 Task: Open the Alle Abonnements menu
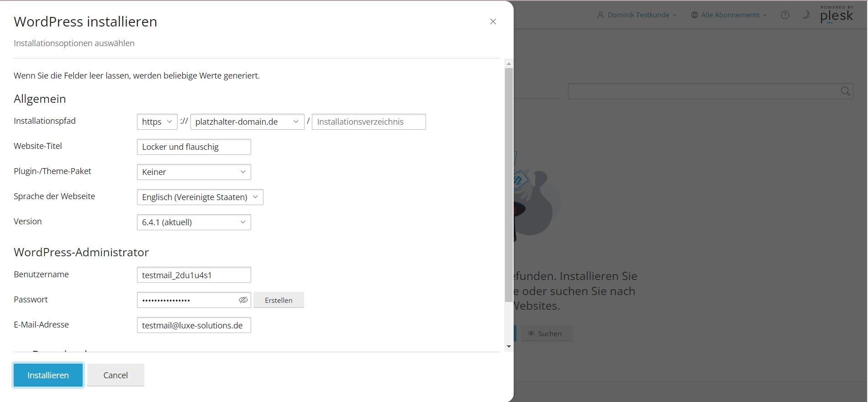pyautogui.click(x=729, y=15)
